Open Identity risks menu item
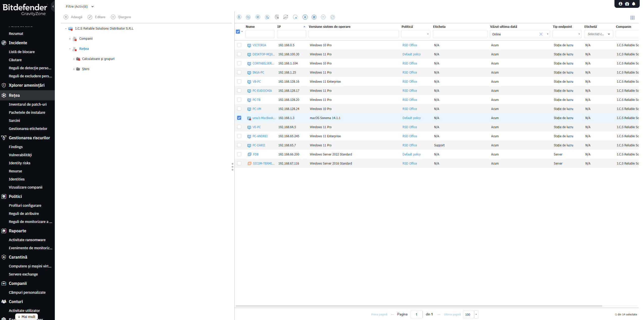The width and height of the screenshot is (644, 320). coord(19,163)
